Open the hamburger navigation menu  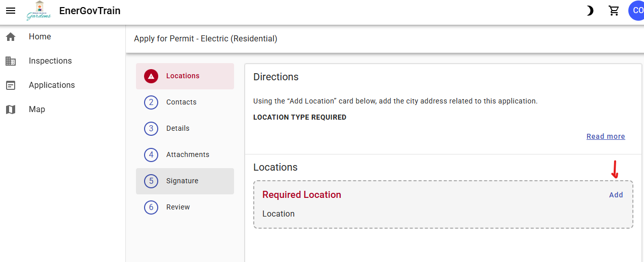click(x=11, y=11)
